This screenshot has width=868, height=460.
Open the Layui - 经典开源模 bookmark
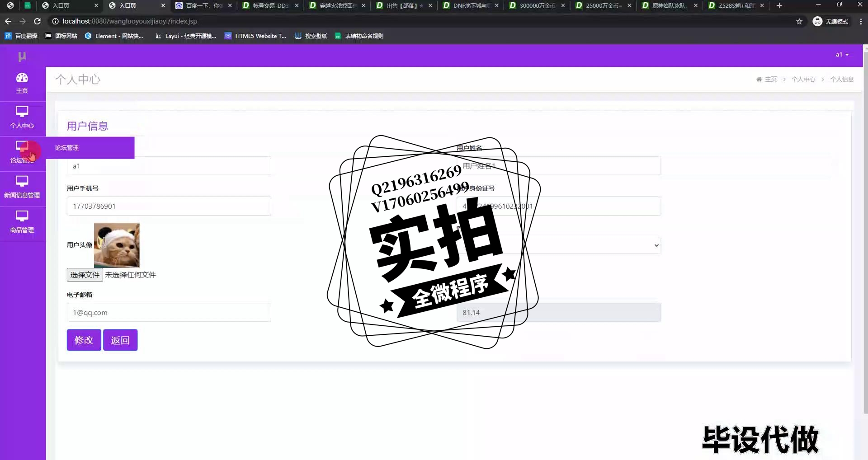(x=185, y=36)
